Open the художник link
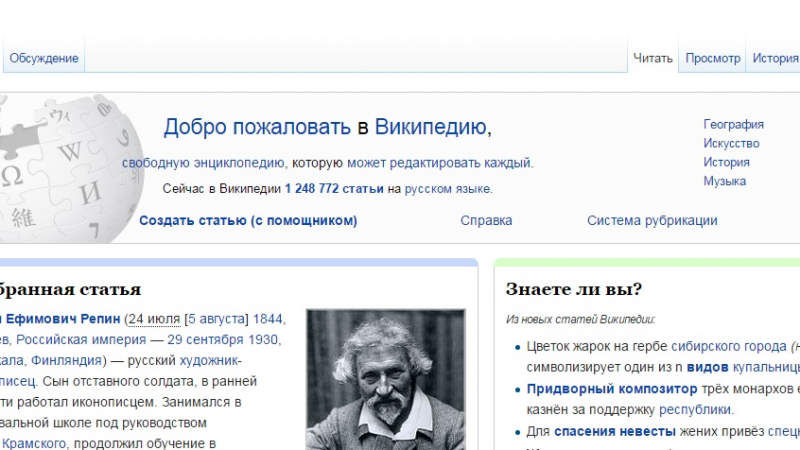This screenshot has width=800, height=450. point(208,360)
